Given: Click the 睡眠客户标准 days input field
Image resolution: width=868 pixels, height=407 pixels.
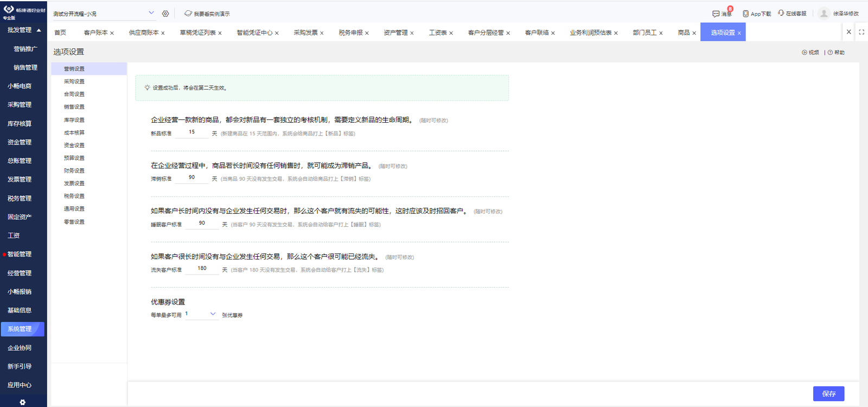Looking at the screenshot, I should [202, 223].
